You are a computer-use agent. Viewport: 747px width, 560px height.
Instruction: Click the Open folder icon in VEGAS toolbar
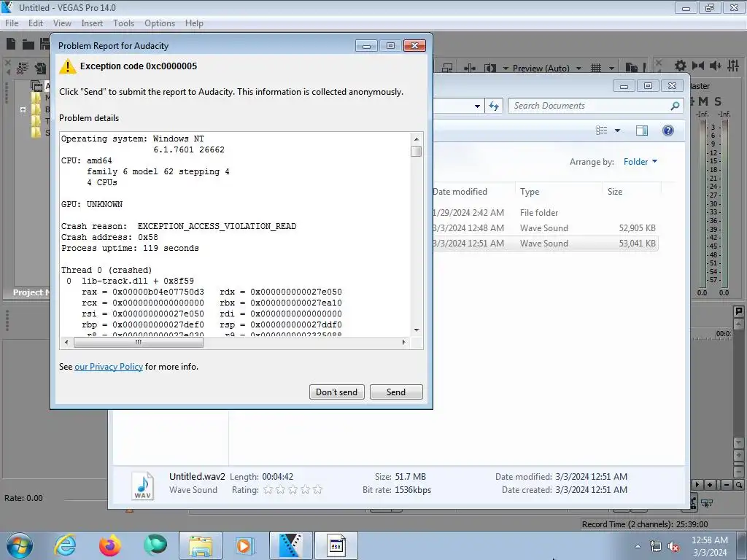(x=28, y=44)
